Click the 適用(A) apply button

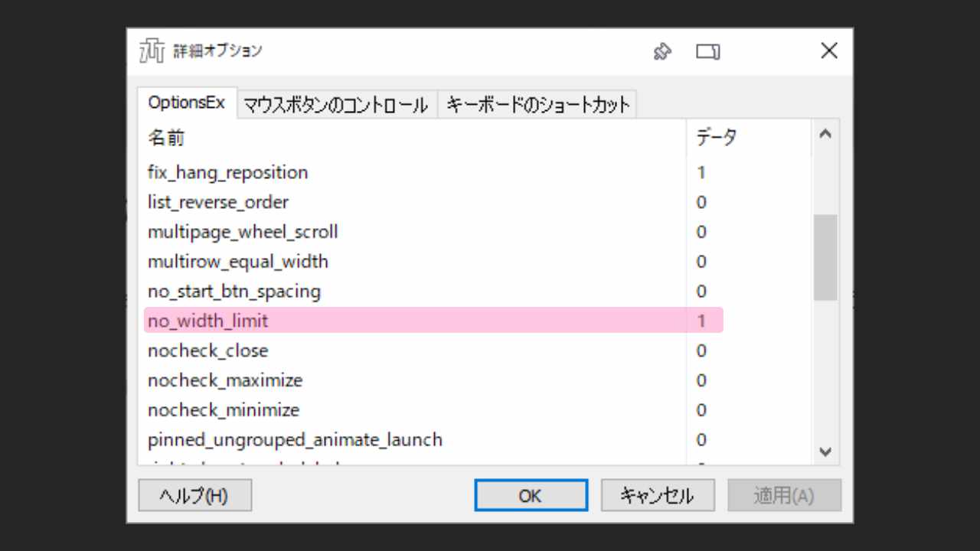coord(784,495)
